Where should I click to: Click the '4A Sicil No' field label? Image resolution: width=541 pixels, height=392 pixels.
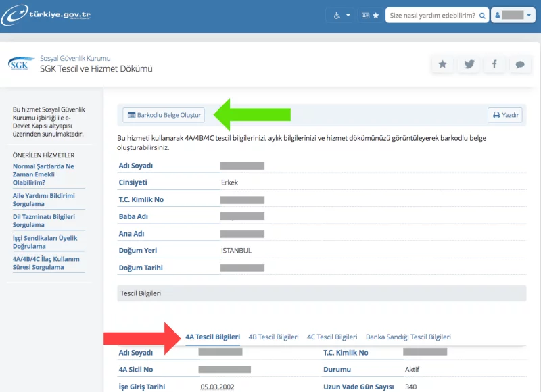(136, 370)
